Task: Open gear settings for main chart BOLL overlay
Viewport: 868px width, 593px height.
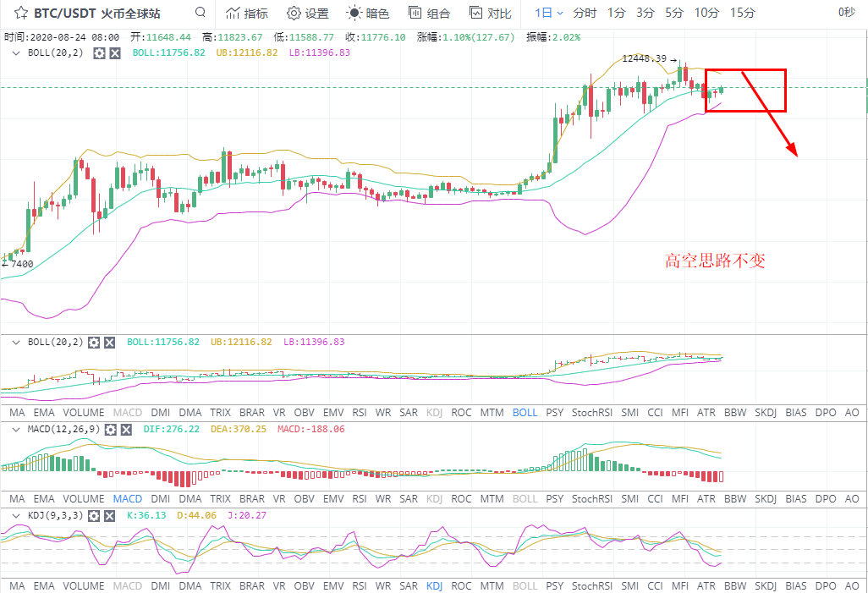Action: pos(99,53)
